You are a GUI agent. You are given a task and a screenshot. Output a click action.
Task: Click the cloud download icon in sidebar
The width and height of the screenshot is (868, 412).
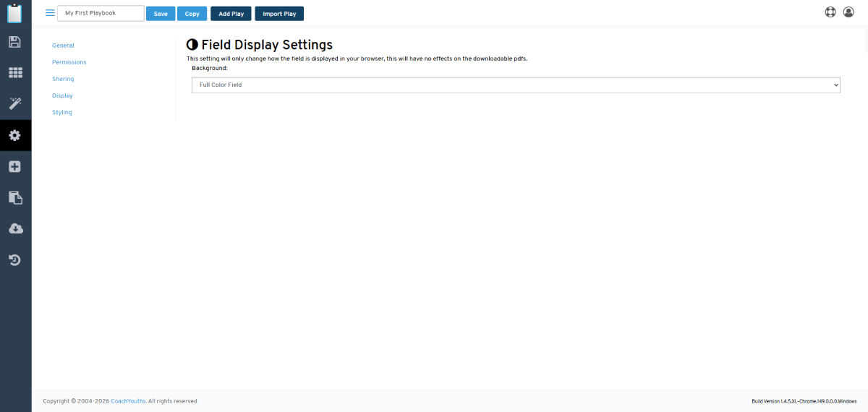coord(14,228)
